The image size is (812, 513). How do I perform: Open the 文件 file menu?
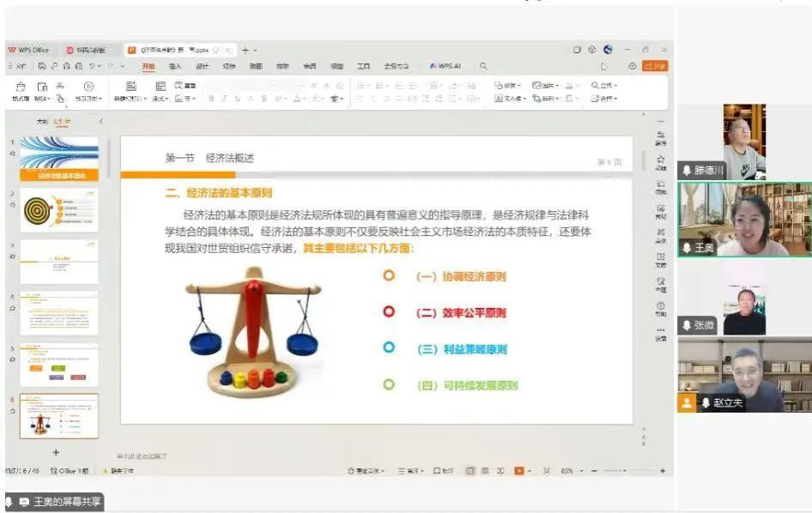pyautogui.click(x=18, y=66)
